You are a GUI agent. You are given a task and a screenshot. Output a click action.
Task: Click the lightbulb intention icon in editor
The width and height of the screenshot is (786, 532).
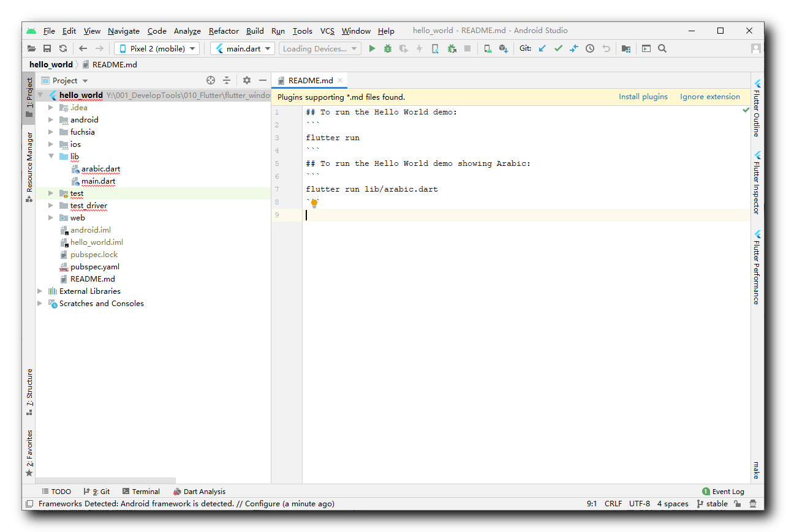point(314,203)
